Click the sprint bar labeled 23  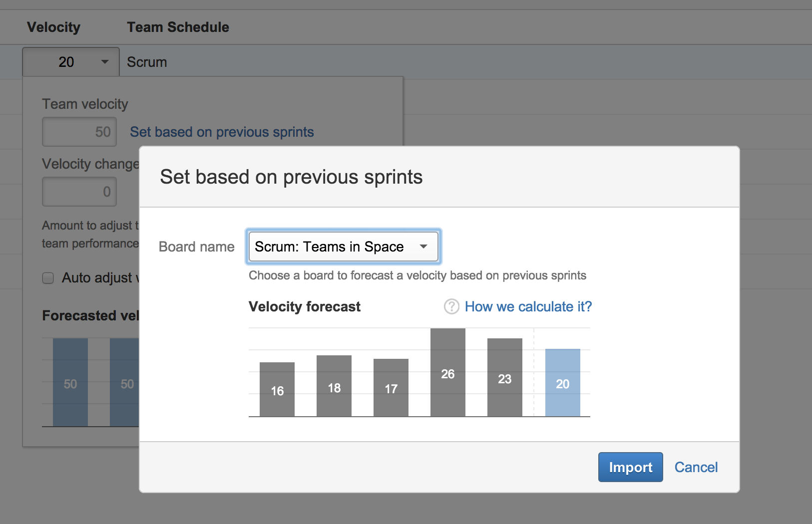pos(504,377)
